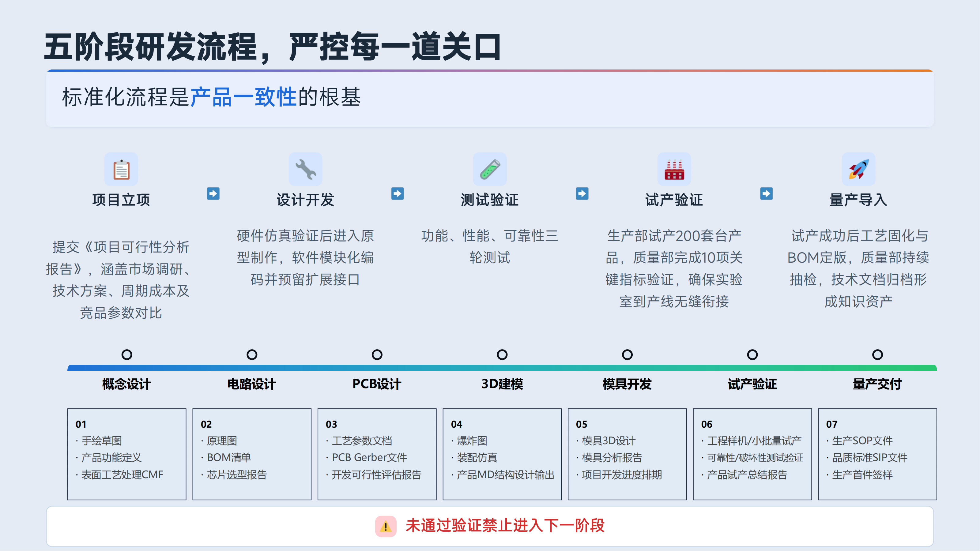Click the arrow between 设计开发 and 测试验证
The width and height of the screenshot is (980, 551).
coord(398,193)
